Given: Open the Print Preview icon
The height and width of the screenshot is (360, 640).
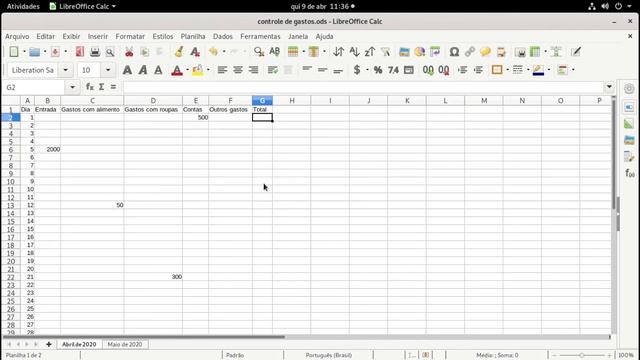Looking at the screenshot, I should click(x=110, y=52).
